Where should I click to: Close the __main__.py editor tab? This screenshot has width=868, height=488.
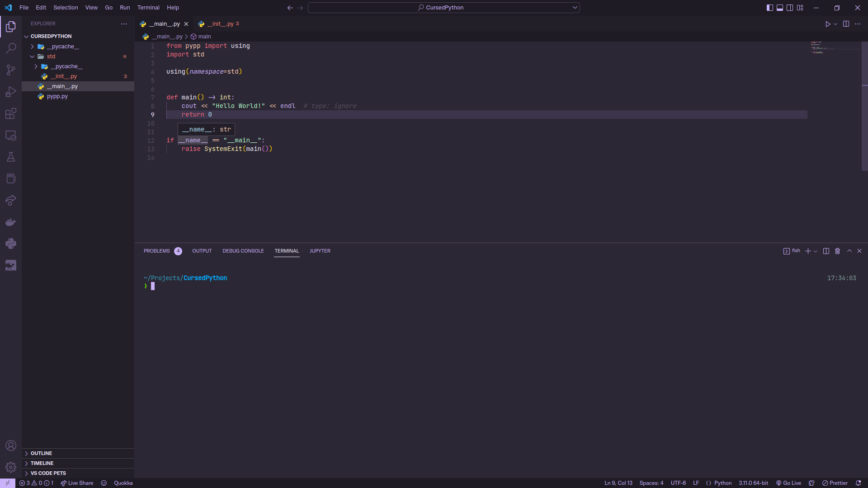click(x=186, y=24)
